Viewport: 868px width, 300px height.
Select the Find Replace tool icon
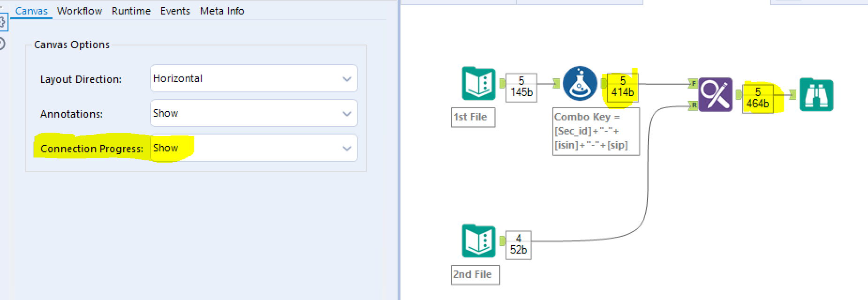[715, 95]
